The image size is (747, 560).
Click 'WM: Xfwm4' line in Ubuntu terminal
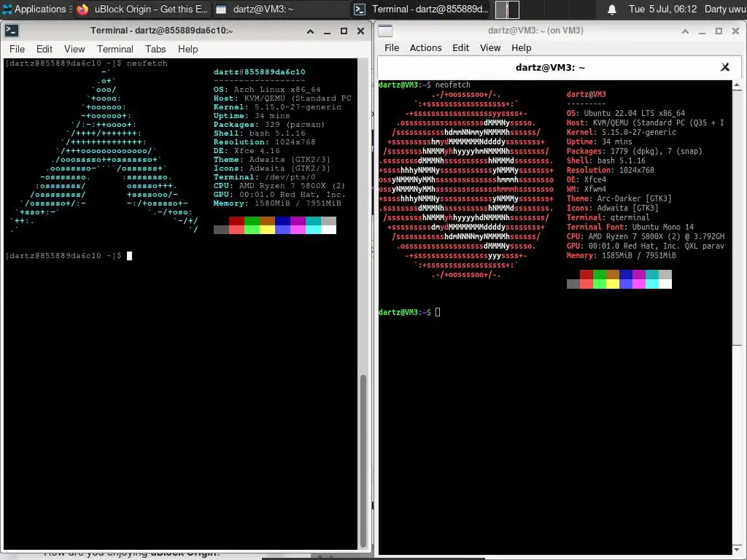(x=586, y=189)
